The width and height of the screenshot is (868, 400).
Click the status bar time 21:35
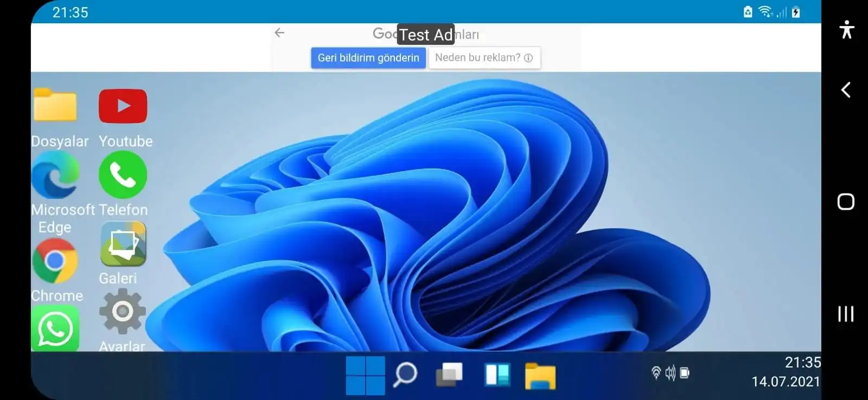(x=70, y=12)
